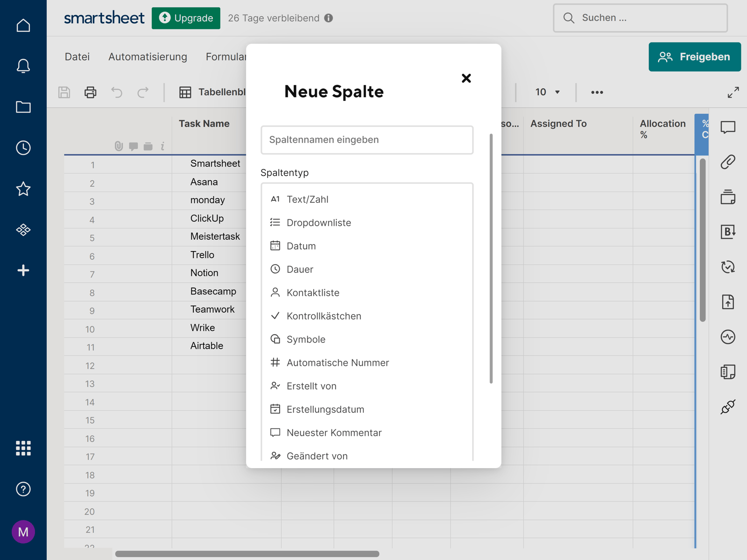The image size is (747, 560).
Task: Open the Datei menu
Action: 77,56
